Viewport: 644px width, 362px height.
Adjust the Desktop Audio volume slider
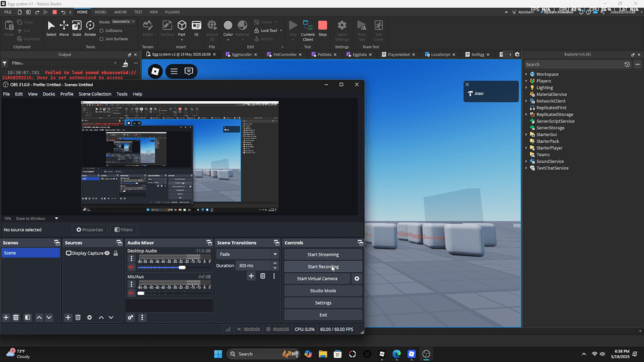point(182,267)
